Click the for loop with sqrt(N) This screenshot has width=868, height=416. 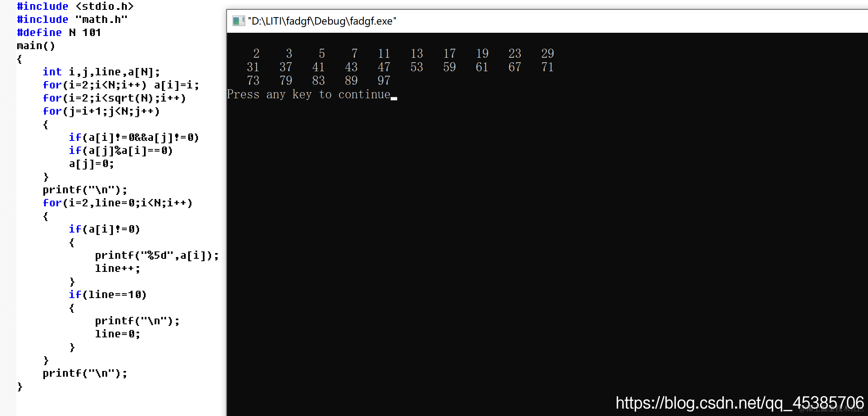click(x=114, y=98)
